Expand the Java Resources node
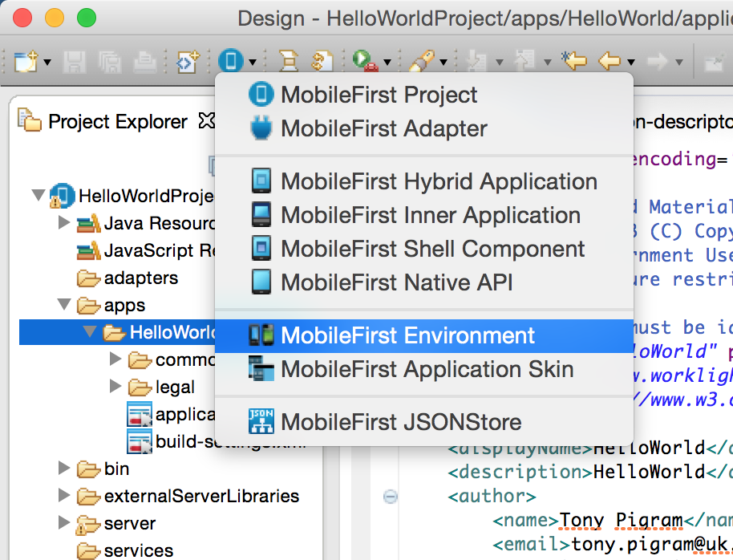This screenshot has height=560, width=733. coord(64,221)
